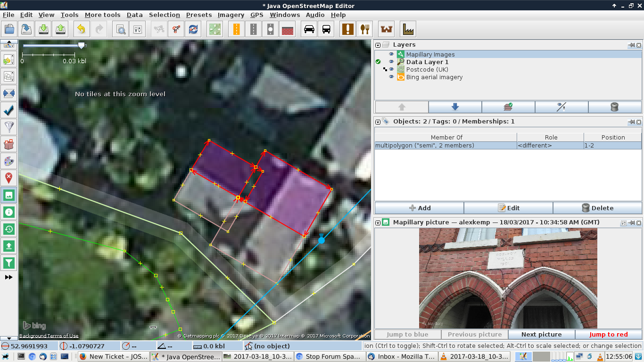Viewport: 644px width, 362px height.
Task: Click the Next picture button
Action: (541, 335)
